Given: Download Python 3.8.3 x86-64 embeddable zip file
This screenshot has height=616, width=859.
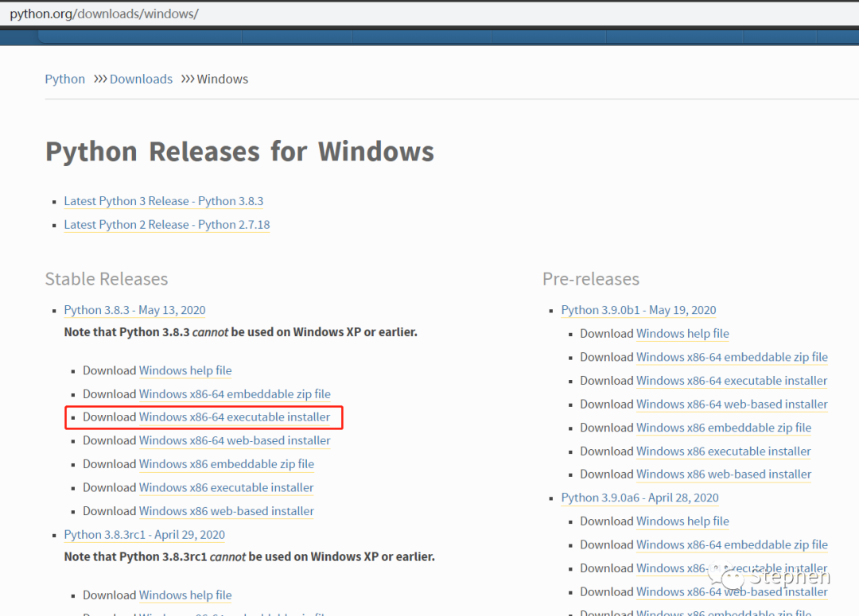Looking at the screenshot, I should pos(235,394).
